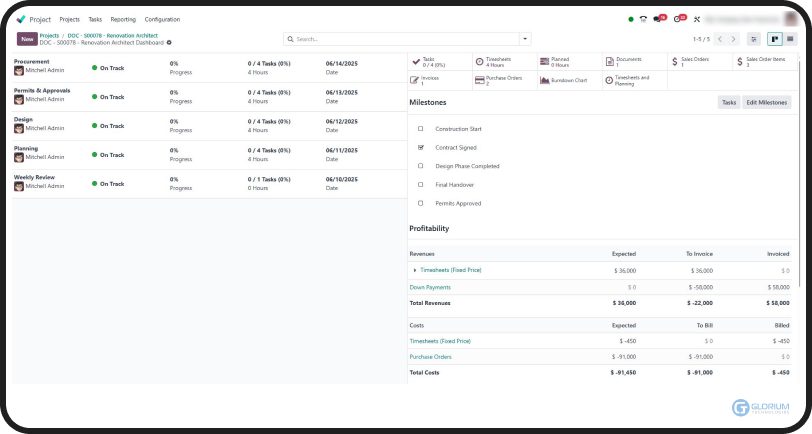Switch to Kanban view icon
Screen dimensions: 812x434
tap(774, 39)
